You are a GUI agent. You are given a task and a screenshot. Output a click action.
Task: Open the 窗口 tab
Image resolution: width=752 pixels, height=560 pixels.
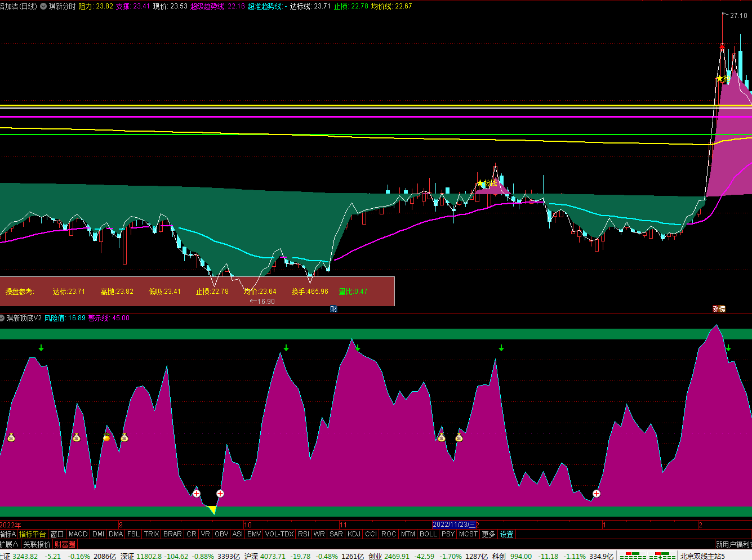[57, 534]
